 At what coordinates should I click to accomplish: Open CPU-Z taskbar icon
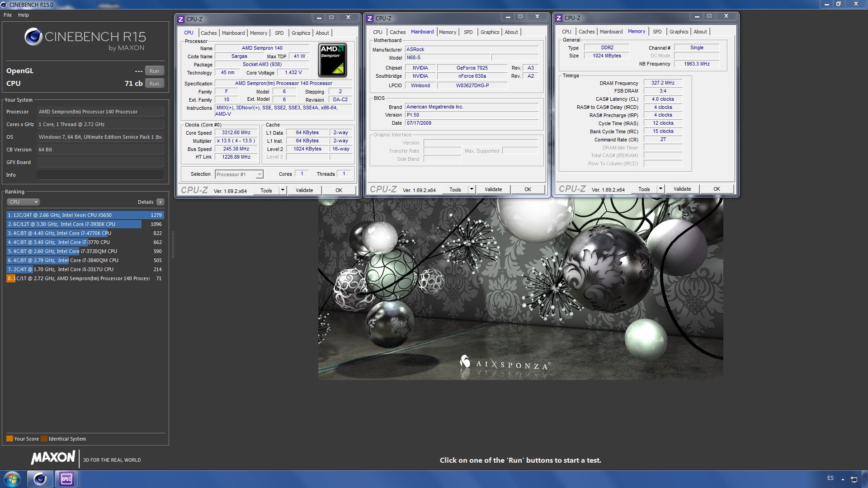click(x=66, y=479)
